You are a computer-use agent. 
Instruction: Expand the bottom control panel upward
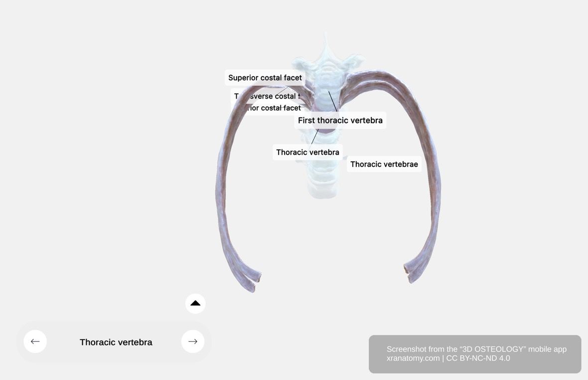point(195,303)
